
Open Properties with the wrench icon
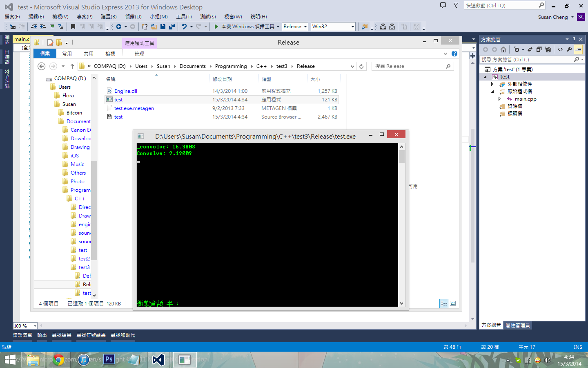coord(569,49)
